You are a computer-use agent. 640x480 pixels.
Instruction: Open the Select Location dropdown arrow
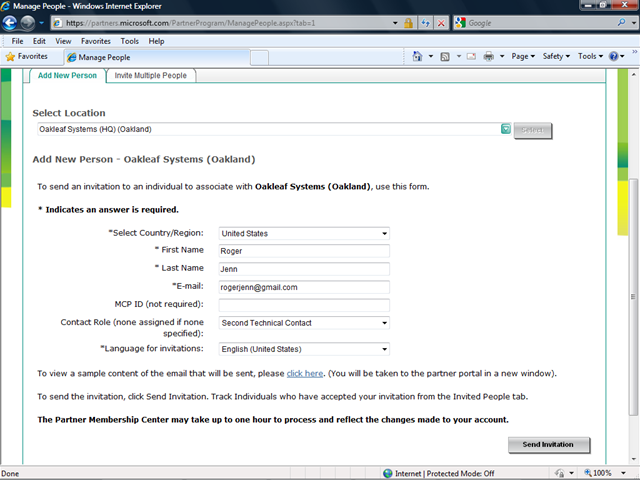506,129
